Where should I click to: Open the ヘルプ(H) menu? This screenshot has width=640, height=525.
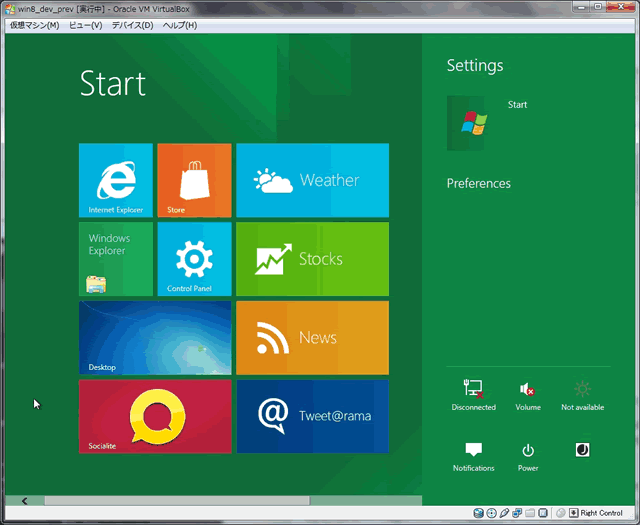[x=180, y=25]
